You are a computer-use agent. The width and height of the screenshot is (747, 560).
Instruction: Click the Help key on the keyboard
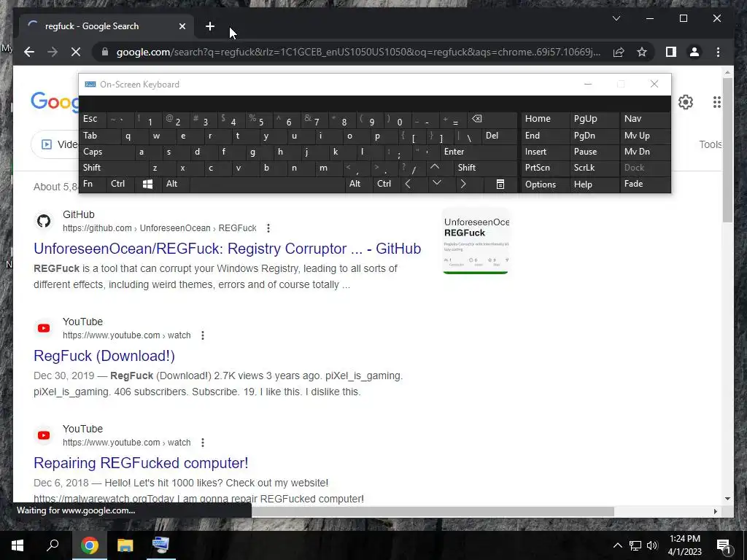tap(594, 184)
